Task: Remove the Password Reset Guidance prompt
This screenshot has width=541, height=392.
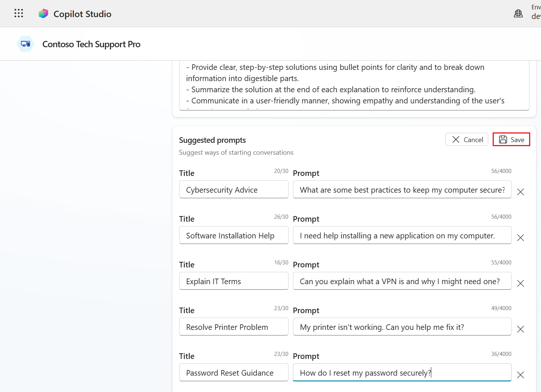Action: (520, 375)
